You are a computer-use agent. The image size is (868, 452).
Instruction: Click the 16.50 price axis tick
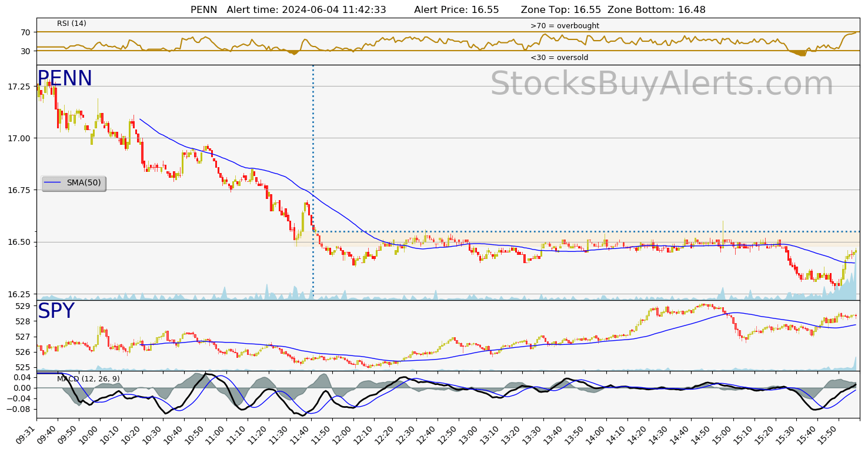pyautogui.click(x=19, y=242)
